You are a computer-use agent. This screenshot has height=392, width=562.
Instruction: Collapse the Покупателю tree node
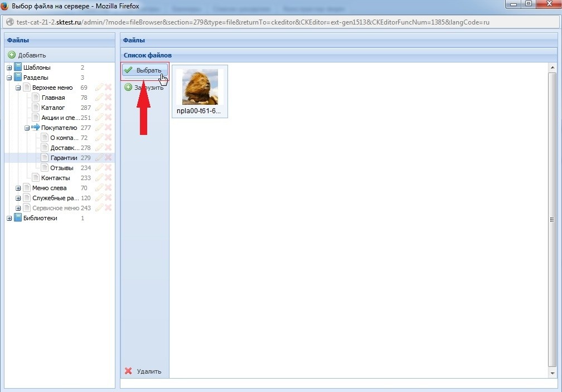[x=27, y=128]
